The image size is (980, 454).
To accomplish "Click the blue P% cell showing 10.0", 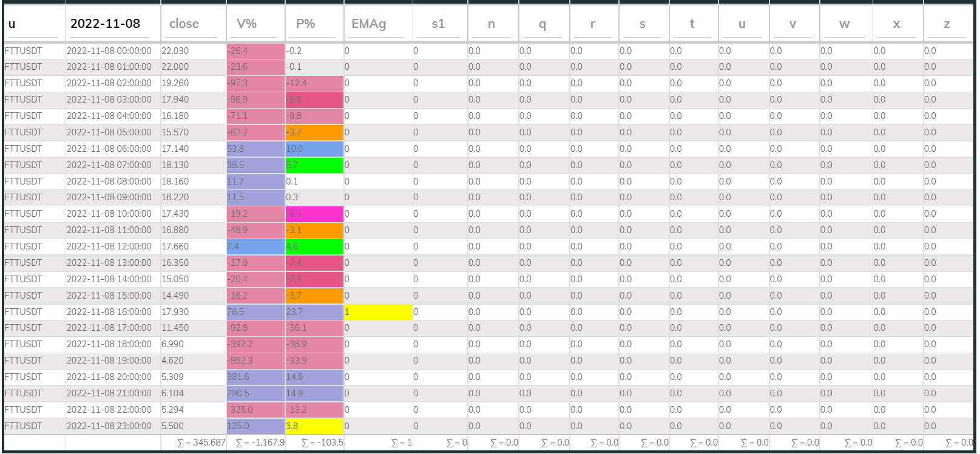I will [314, 149].
